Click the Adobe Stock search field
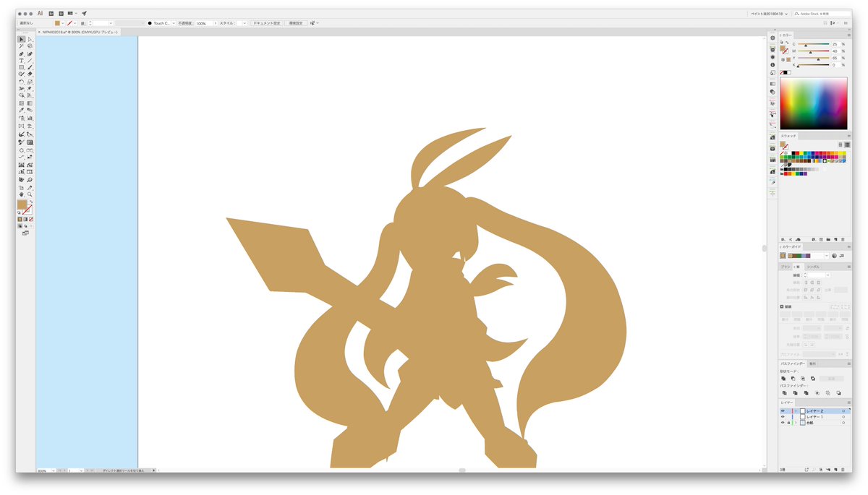868x495 pixels. coord(822,13)
